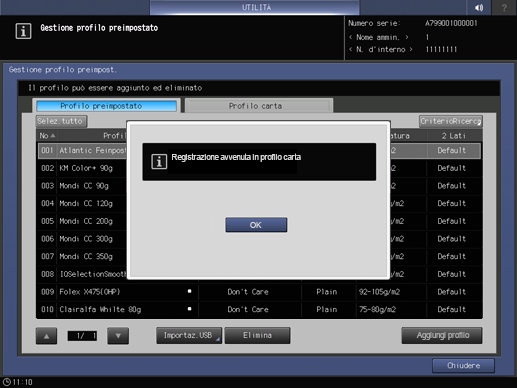Click the serial number A799001000001

(451, 23)
